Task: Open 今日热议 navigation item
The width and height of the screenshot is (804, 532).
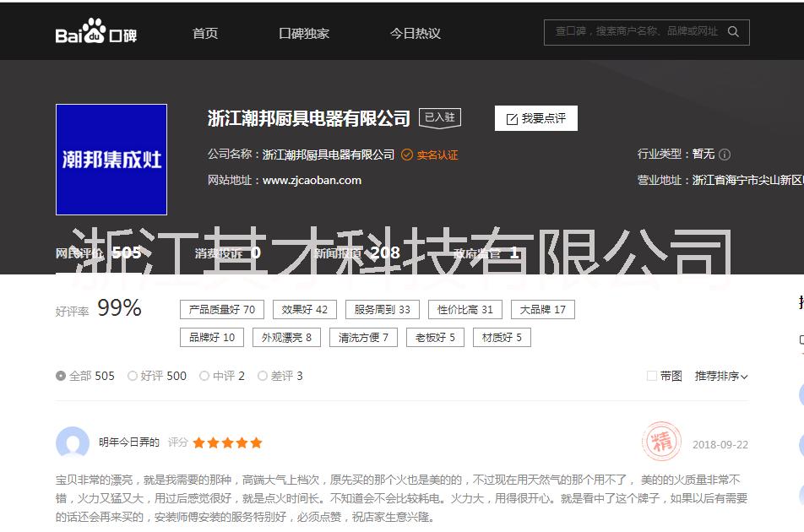Action: 416,33
